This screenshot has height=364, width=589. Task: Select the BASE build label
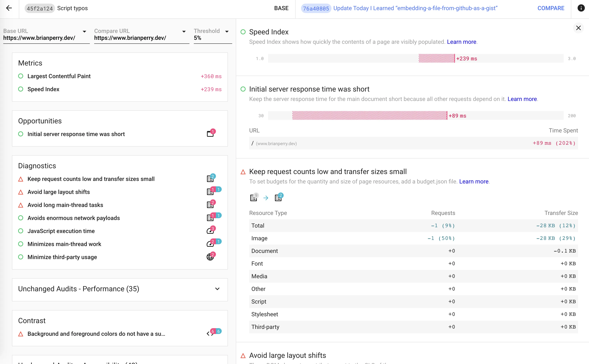(x=281, y=8)
